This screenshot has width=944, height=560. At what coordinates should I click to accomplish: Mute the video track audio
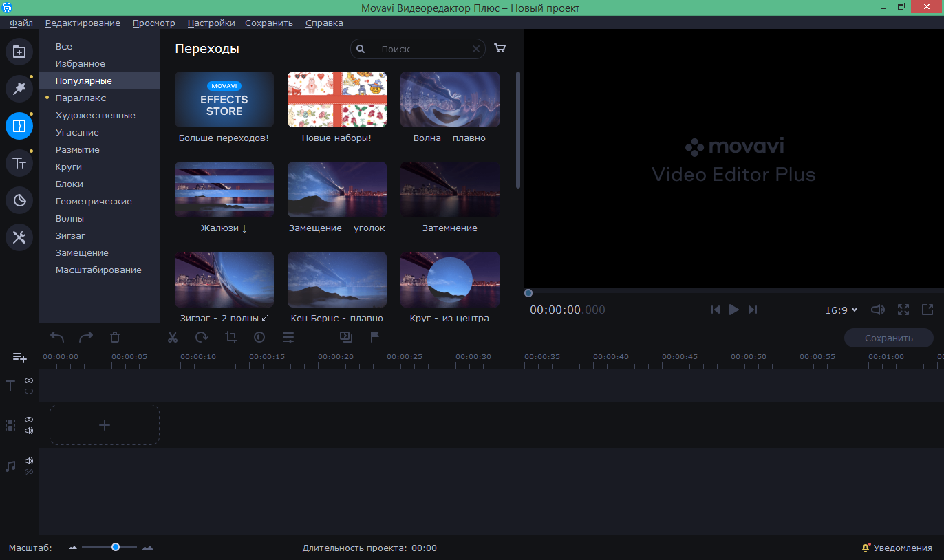28,431
